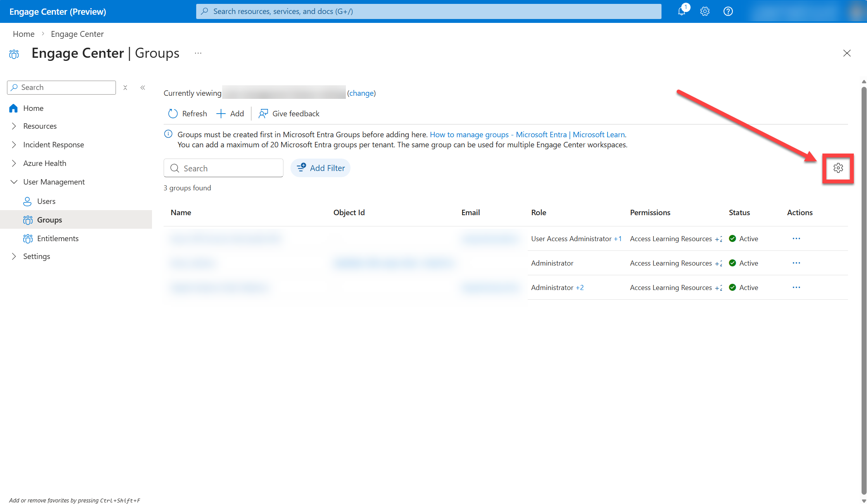Click the Users person icon in sidebar

(x=28, y=201)
